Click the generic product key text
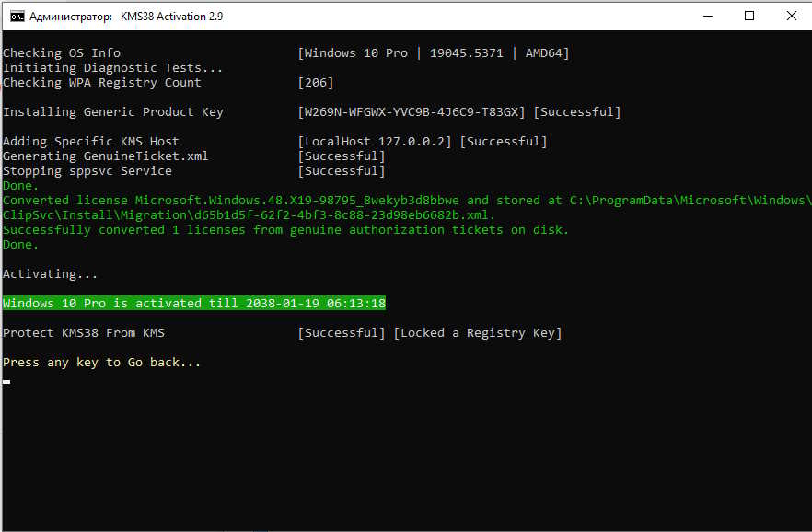 (412, 112)
